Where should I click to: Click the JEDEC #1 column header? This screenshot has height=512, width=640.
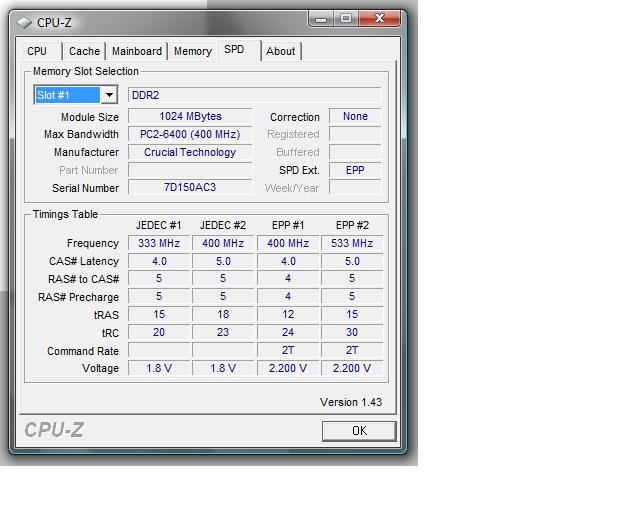click(158, 225)
